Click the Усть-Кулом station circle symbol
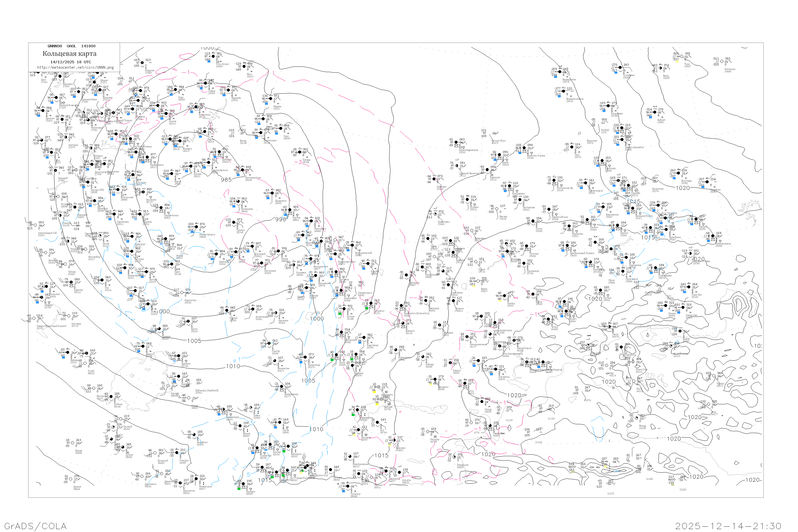798x532 pixels. coord(213,57)
